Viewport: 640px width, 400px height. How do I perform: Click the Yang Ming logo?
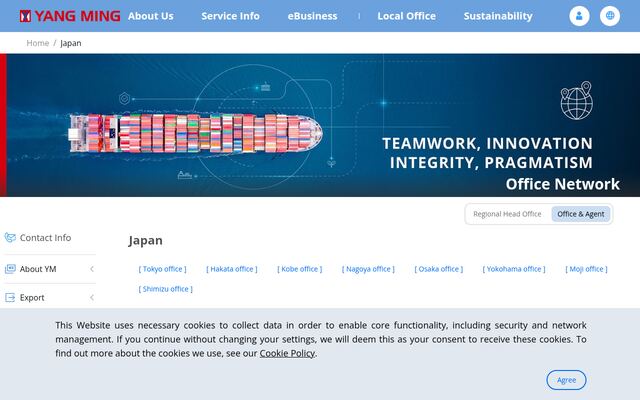[70, 16]
